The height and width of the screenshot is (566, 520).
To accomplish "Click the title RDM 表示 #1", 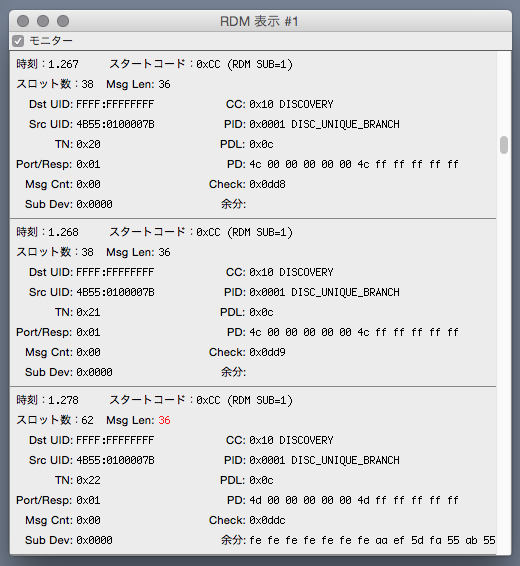I will (x=259, y=21).
